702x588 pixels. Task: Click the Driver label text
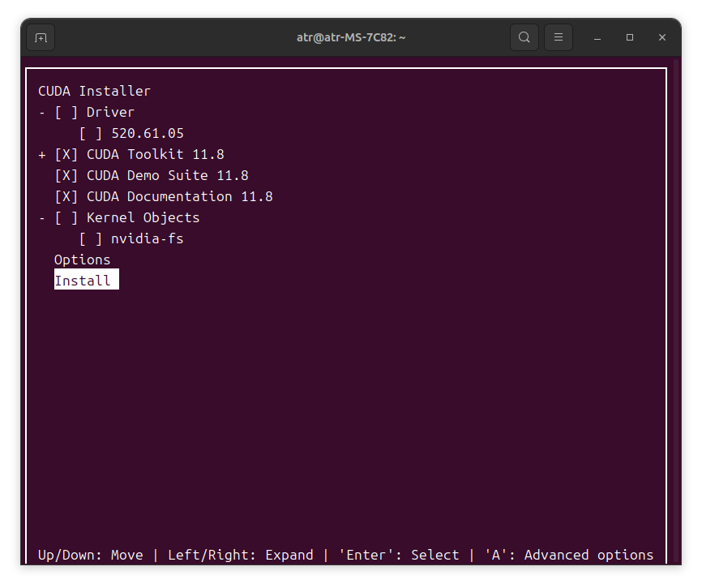tap(110, 113)
